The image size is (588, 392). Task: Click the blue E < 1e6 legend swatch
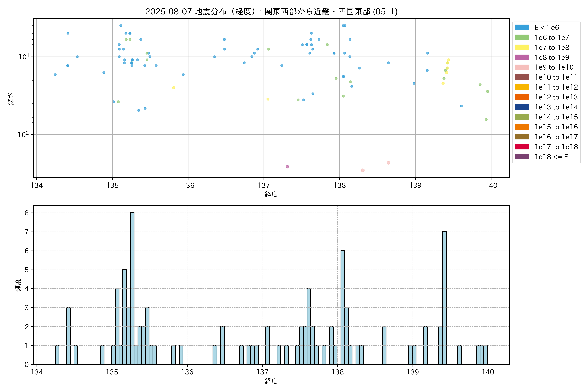(x=522, y=27)
